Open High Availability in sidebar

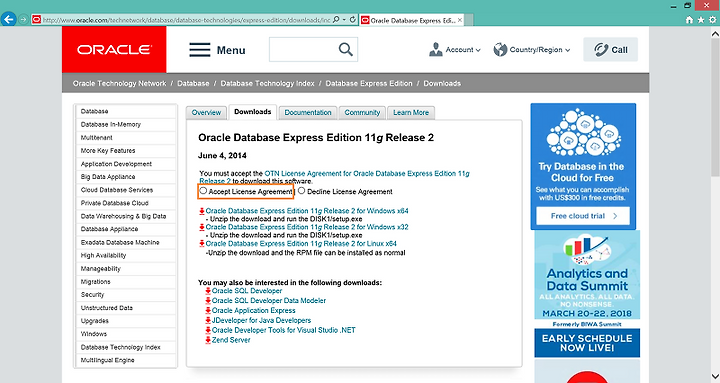(x=103, y=255)
